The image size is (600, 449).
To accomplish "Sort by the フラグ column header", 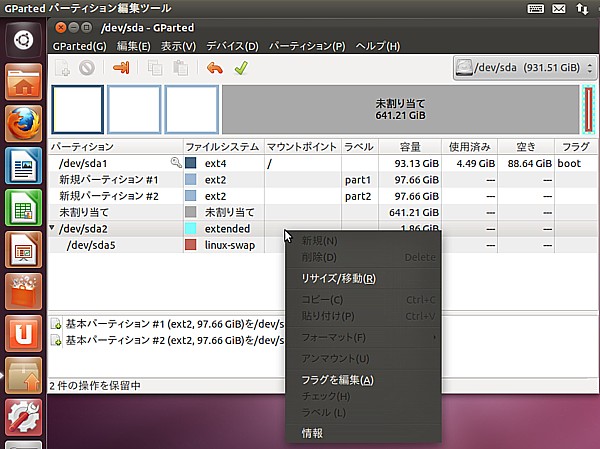I will pos(576,147).
